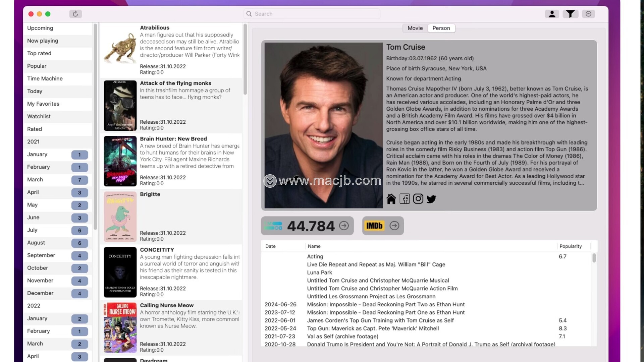644x362 pixels.
Task: Open the Atrabilious movie entry
Action: (171, 50)
